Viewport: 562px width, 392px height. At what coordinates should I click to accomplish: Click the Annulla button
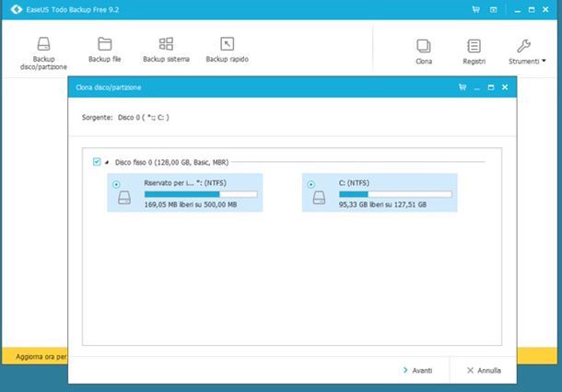484,370
